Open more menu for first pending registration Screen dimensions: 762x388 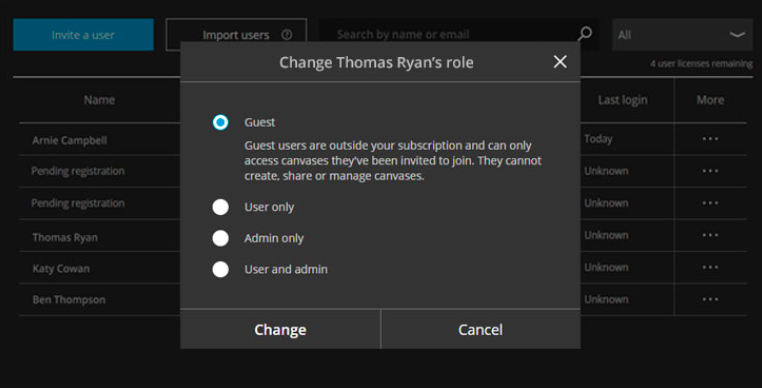[x=710, y=171]
